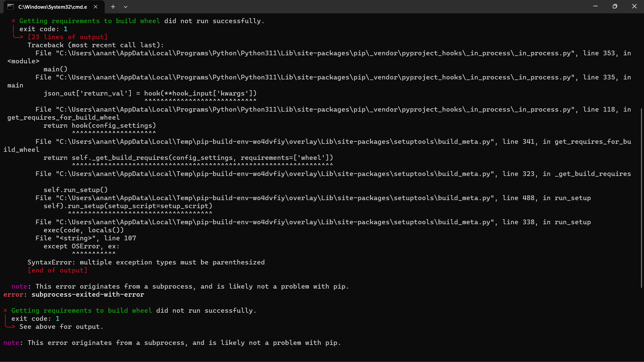The image size is (644, 362).
Task: Click the vertical scrollbar thumb
Action: pyautogui.click(x=641, y=198)
